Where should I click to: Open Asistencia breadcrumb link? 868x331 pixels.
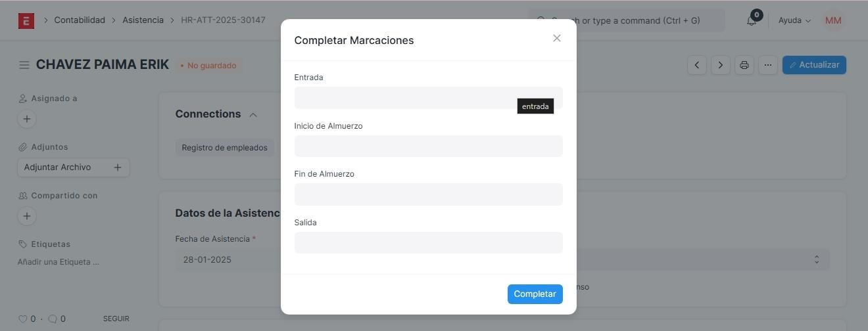[143, 20]
